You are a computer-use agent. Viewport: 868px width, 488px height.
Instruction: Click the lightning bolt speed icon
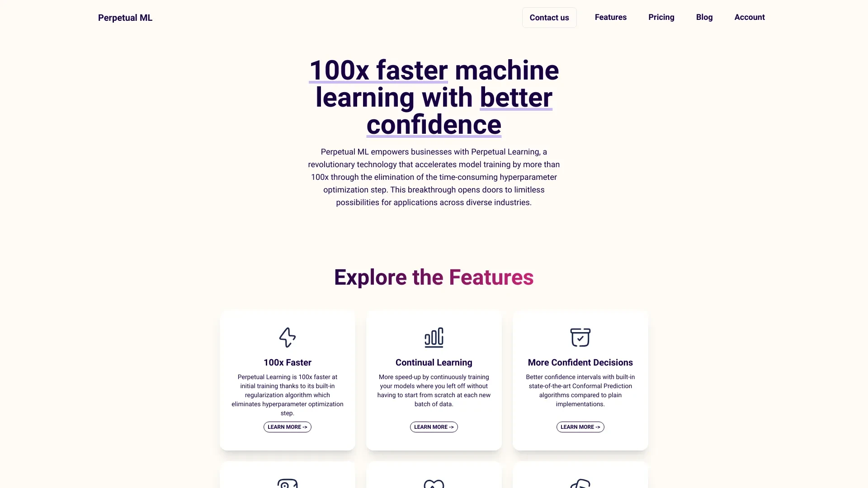(x=288, y=337)
